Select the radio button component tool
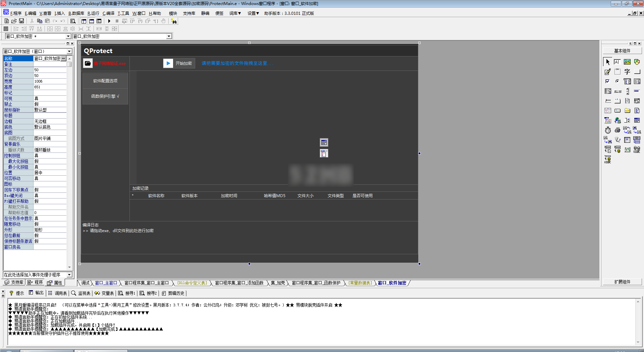The image size is (644, 352). pyautogui.click(x=618, y=81)
